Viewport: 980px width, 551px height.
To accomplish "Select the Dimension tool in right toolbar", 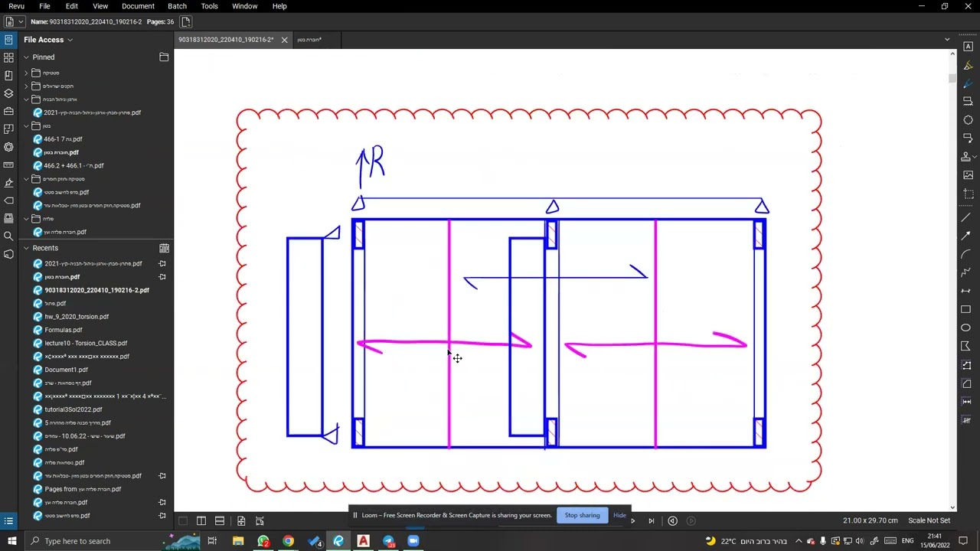I will 965,291.
